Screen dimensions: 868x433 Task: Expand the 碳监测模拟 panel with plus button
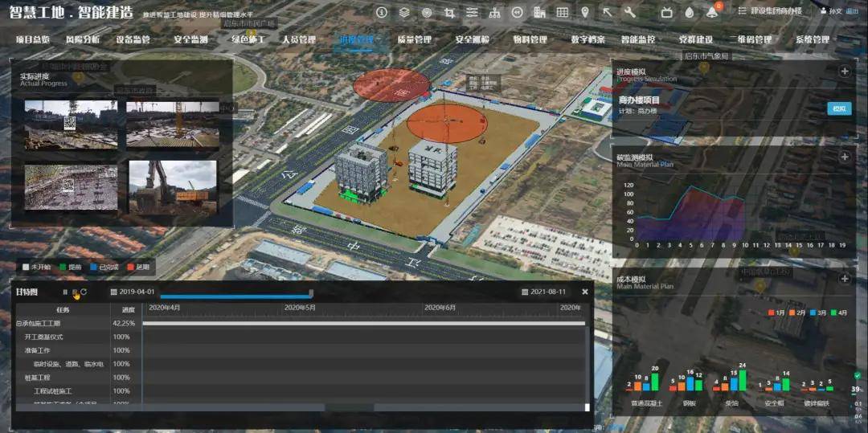[845, 157]
